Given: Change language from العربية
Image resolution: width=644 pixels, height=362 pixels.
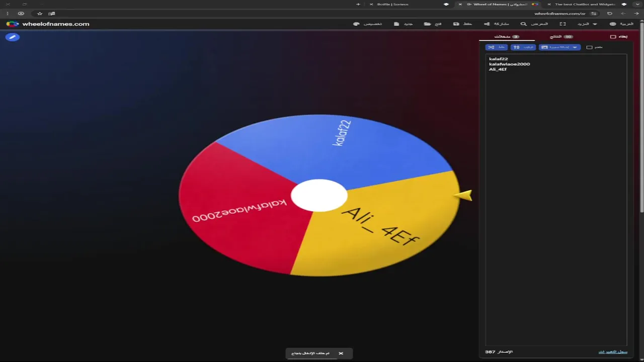Looking at the screenshot, I should point(621,24).
